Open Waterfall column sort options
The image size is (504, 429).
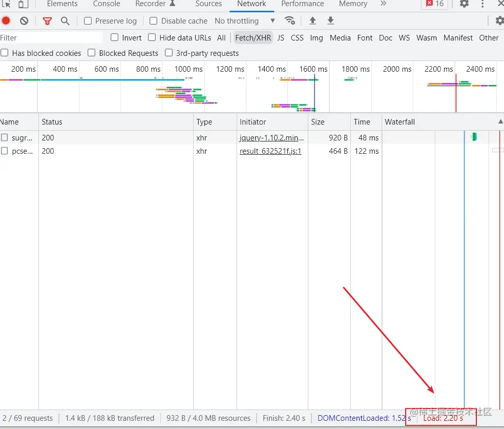(x=443, y=122)
